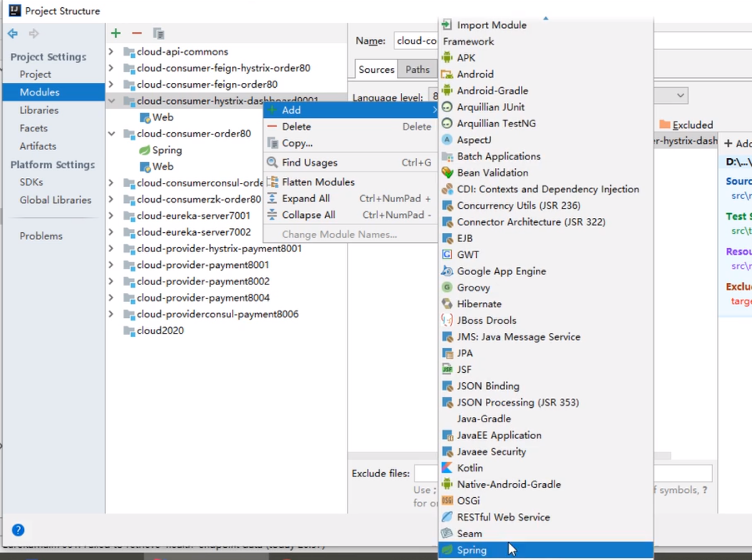Switch to the Sources tab
The image size is (752, 560).
tap(376, 69)
